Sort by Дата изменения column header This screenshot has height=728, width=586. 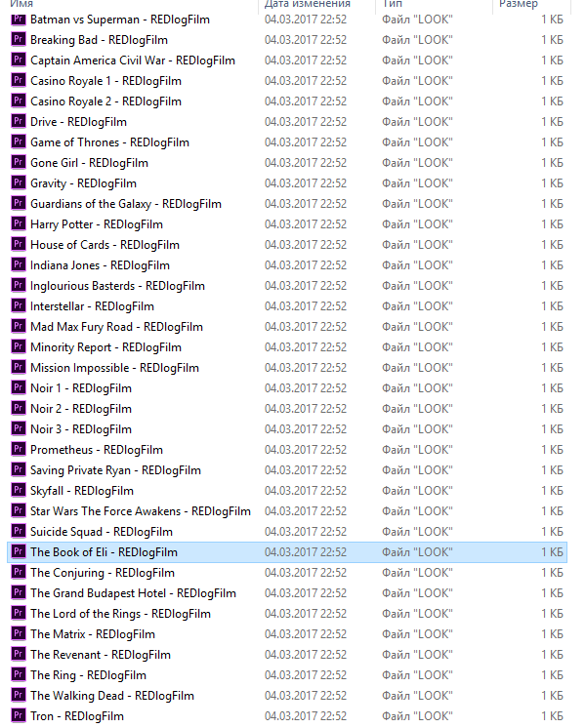point(308,4)
